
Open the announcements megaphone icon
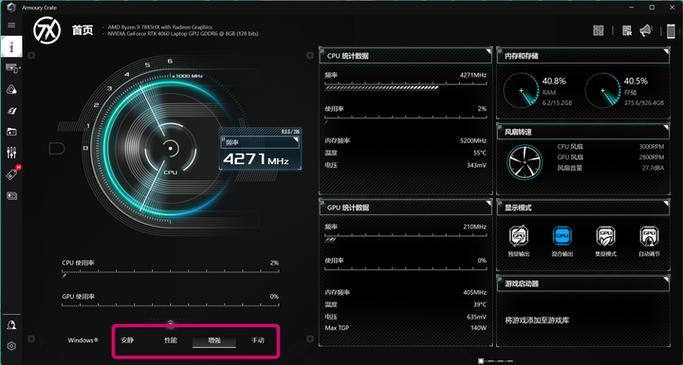tap(646, 30)
